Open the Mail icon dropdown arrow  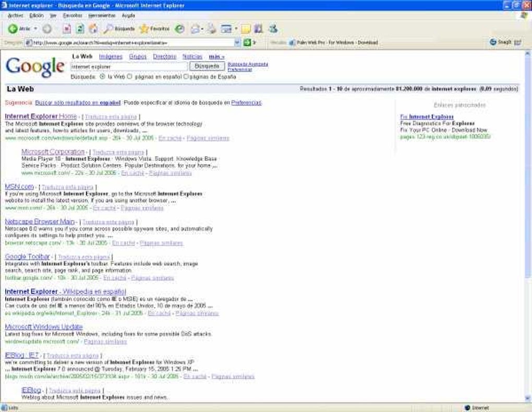pyautogui.click(x=202, y=29)
